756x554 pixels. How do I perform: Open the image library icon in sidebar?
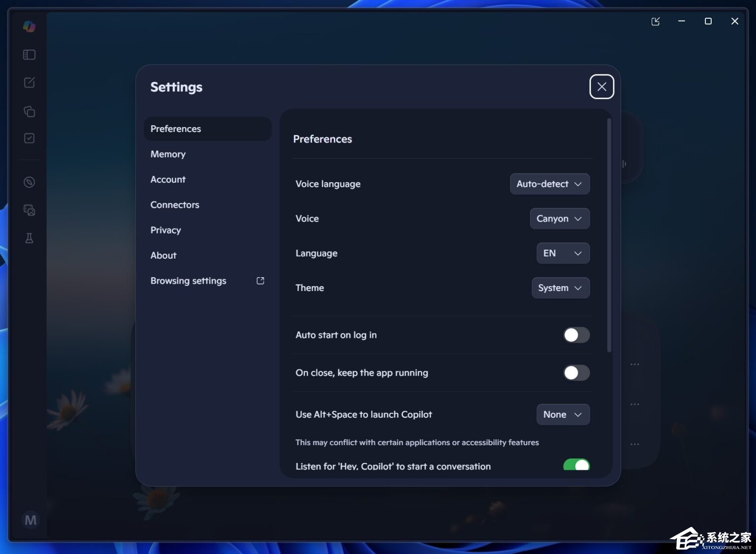point(30,210)
